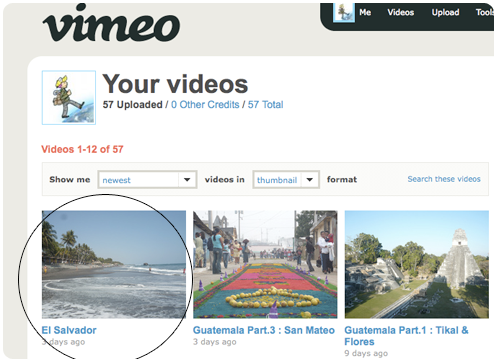The image size is (499, 364).
Task: Open the small profile avatar in navigation bar
Action: coord(344,13)
